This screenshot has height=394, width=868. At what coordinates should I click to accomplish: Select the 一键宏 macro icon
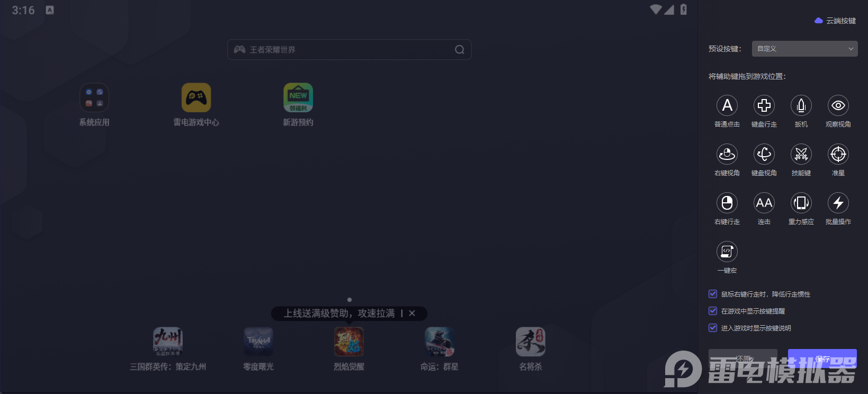(x=727, y=252)
